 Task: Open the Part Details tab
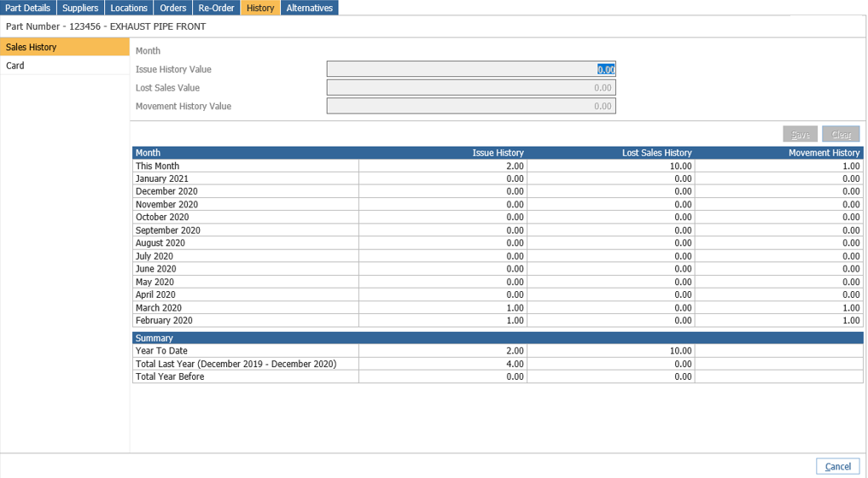(x=28, y=8)
